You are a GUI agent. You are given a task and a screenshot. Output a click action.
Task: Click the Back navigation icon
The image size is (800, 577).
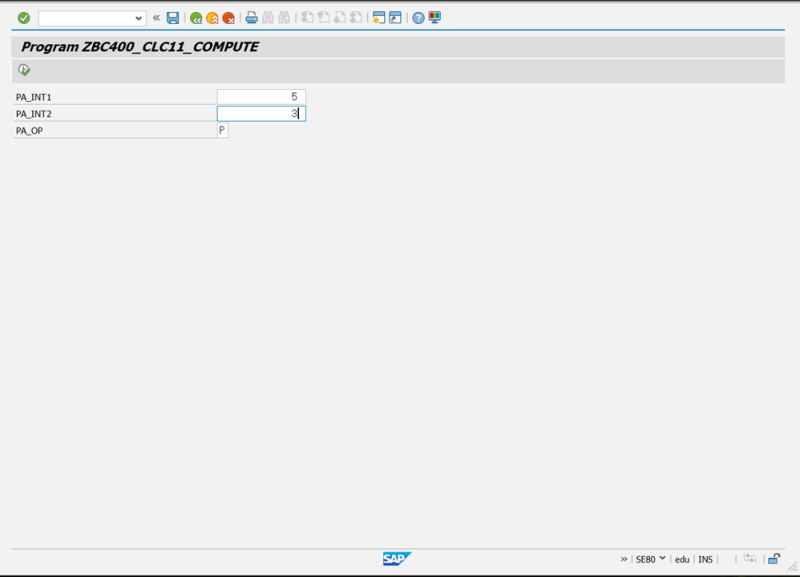(197, 16)
